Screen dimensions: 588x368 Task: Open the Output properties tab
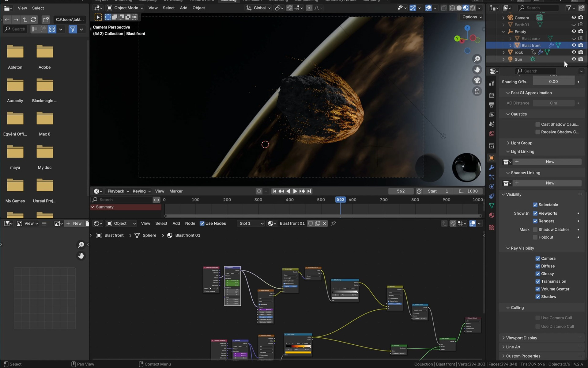click(x=492, y=105)
